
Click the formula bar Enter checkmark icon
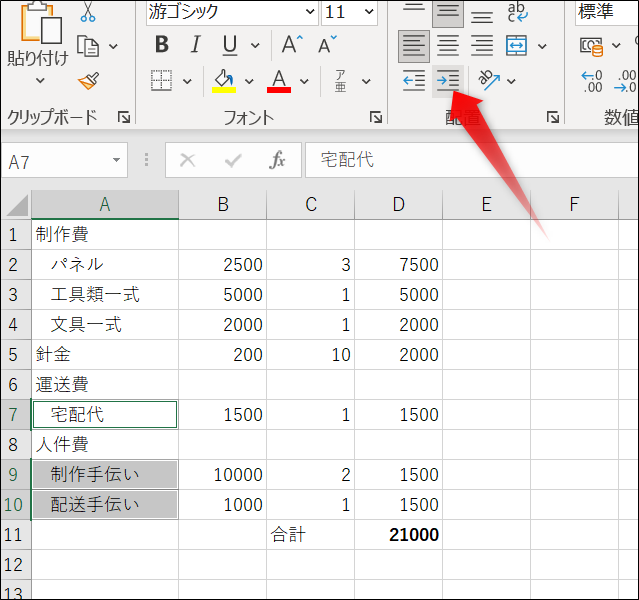pyautogui.click(x=233, y=160)
